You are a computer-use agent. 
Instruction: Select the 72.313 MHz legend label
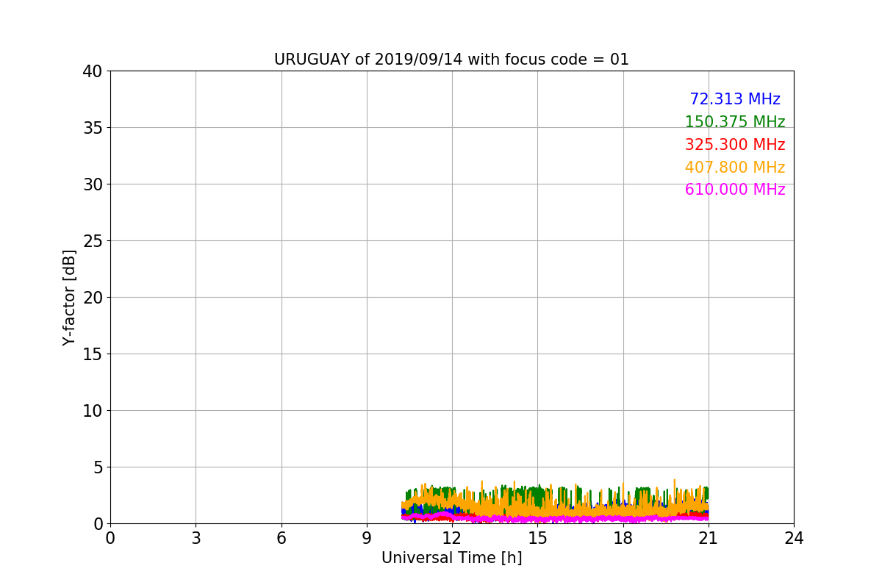(735, 99)
